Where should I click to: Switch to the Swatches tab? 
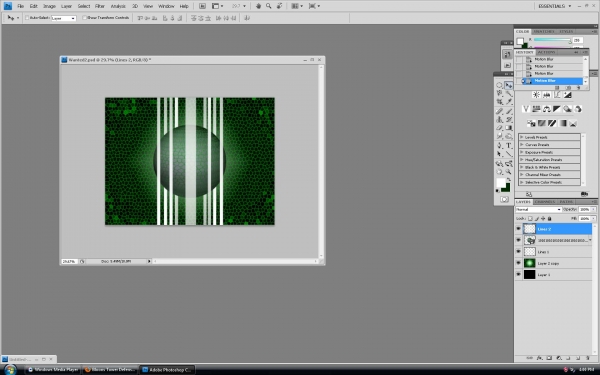(544, 31)
